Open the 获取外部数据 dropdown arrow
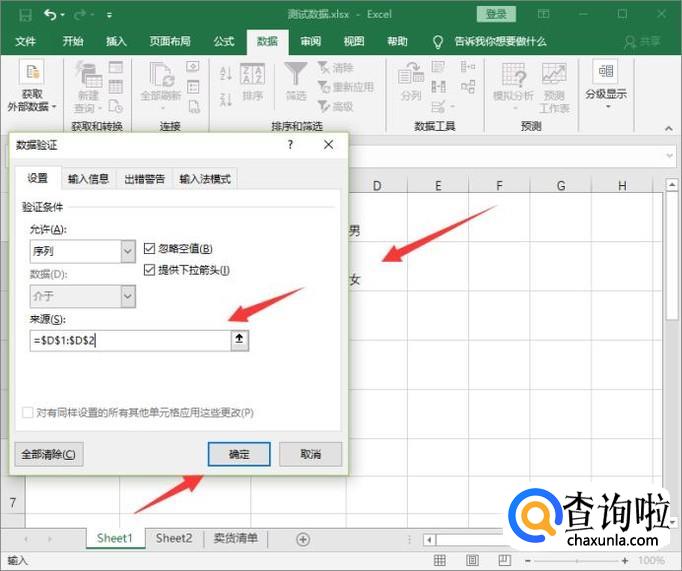682x571 pixels. click(x=54, y=107)
